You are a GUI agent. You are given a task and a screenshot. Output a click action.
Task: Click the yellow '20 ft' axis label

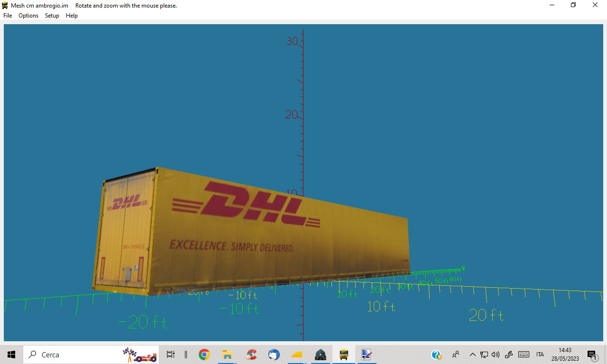(x=486, y=315)
